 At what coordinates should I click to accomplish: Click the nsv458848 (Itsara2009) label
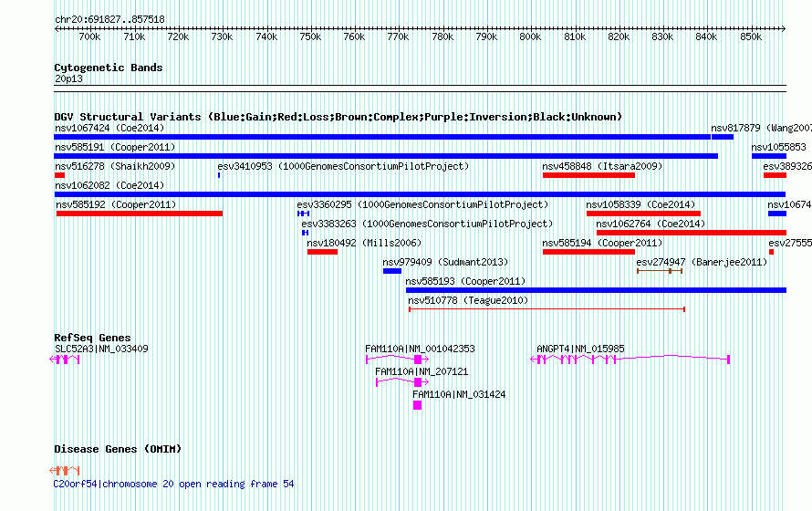pos(602,166)
